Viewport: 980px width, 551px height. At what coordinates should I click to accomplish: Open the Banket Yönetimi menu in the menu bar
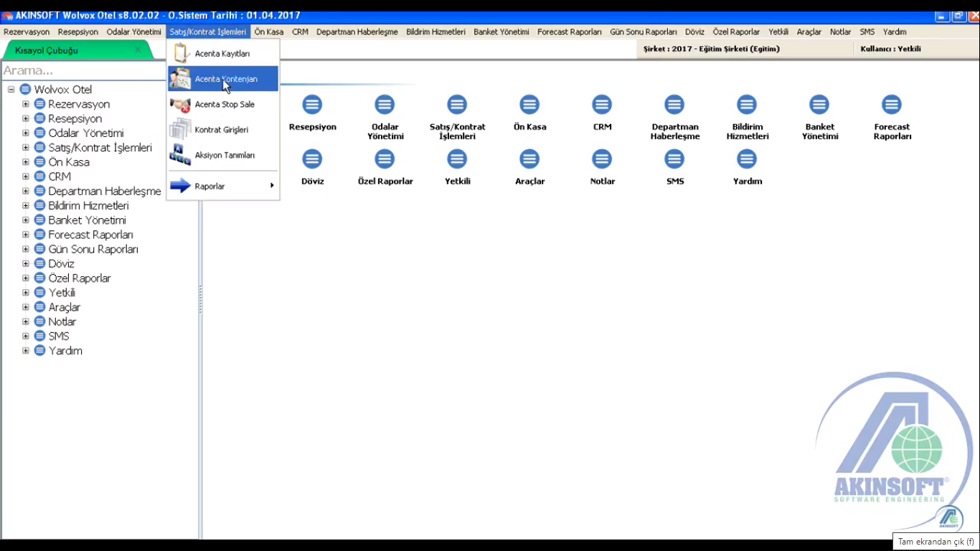click(501, 32)
